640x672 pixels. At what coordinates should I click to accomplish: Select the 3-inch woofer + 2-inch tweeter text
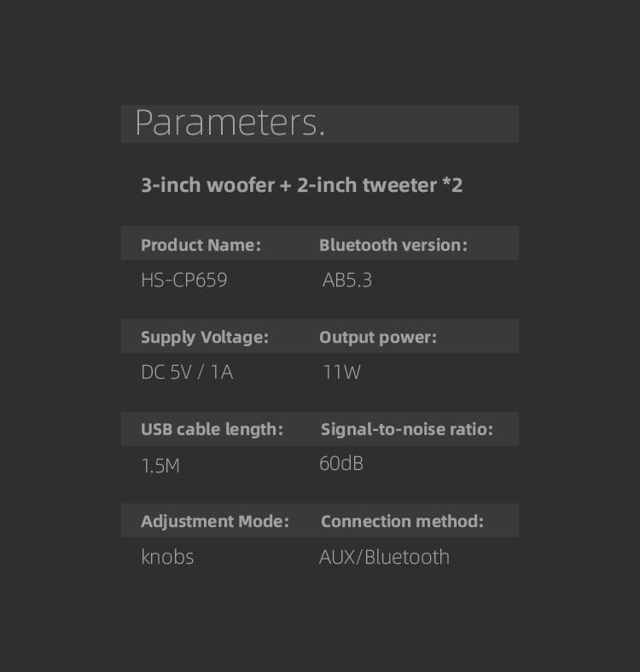click(289, 186)
